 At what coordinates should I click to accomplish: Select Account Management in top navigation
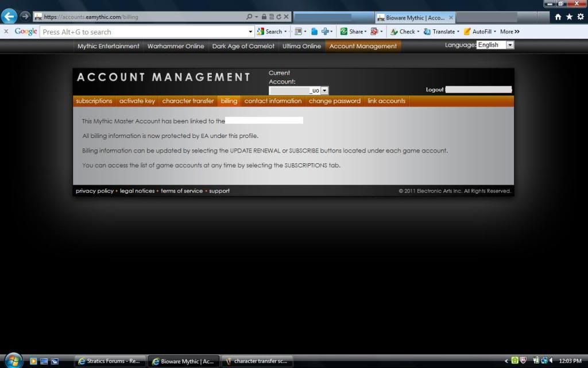(x=363, y=46)
